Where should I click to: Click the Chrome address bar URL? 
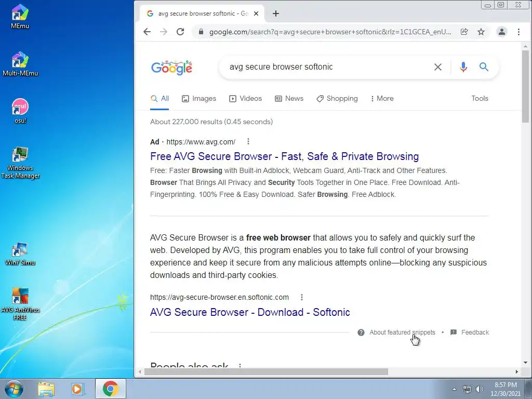coord(330,32)
